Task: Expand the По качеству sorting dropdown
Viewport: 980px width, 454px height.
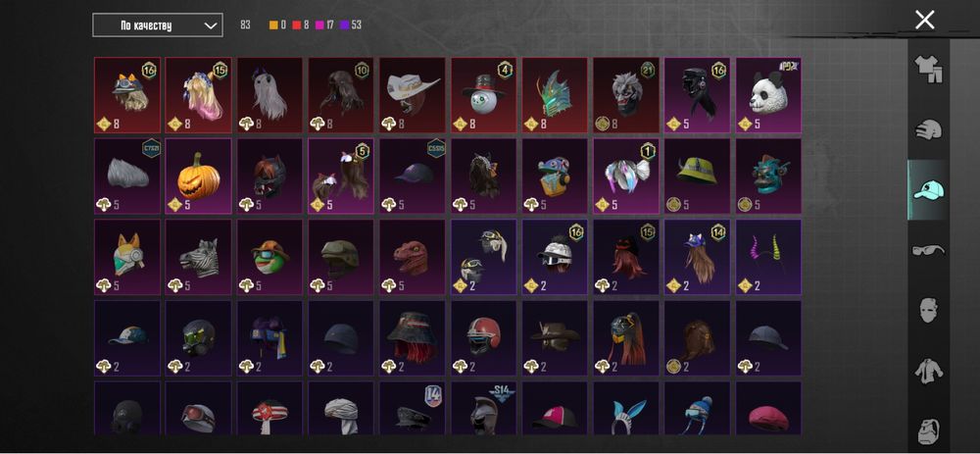Action: pos(158,25)
